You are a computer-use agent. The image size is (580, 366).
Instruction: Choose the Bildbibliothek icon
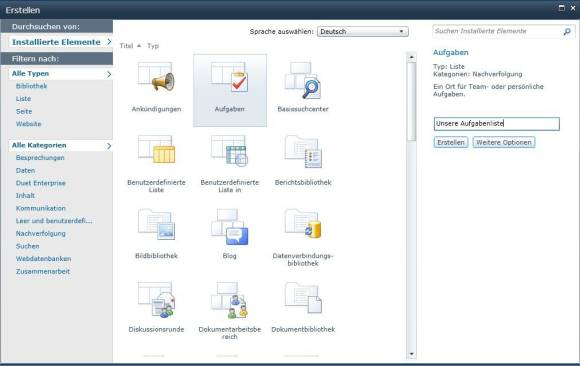[x=156, y=224]
